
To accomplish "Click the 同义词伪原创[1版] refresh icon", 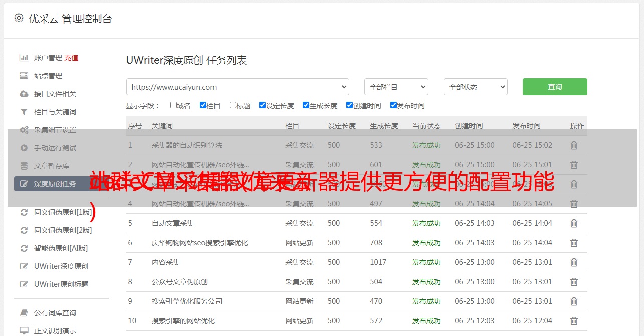I will click(24, 212).
